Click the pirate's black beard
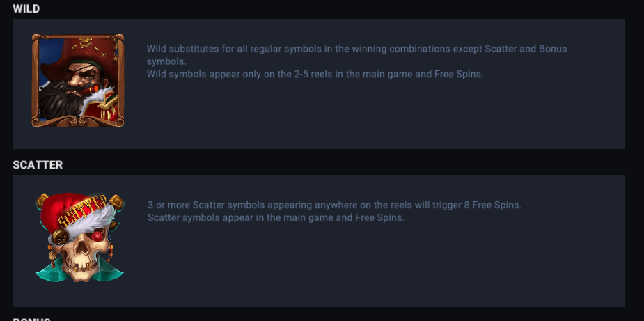Screen dimensions: 644x321 (63, 106)
